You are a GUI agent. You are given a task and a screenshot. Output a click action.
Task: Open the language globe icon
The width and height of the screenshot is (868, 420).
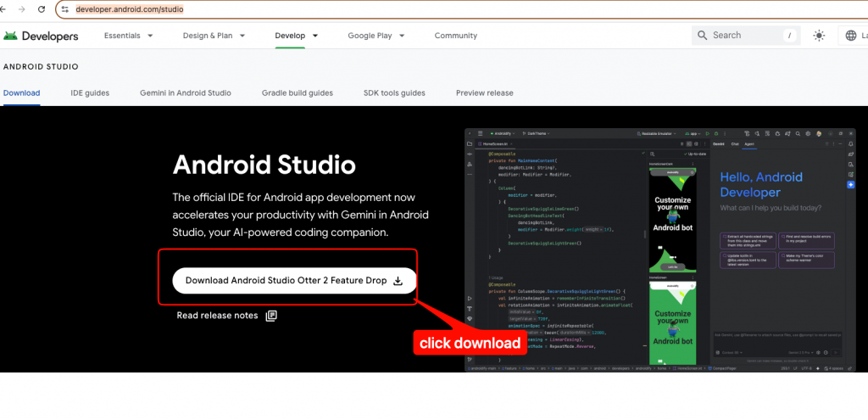851,36
